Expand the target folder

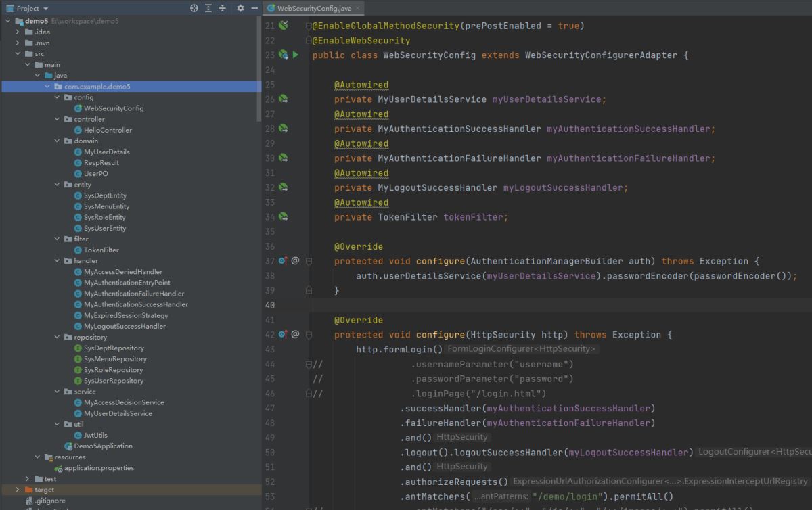click(18, 490)
